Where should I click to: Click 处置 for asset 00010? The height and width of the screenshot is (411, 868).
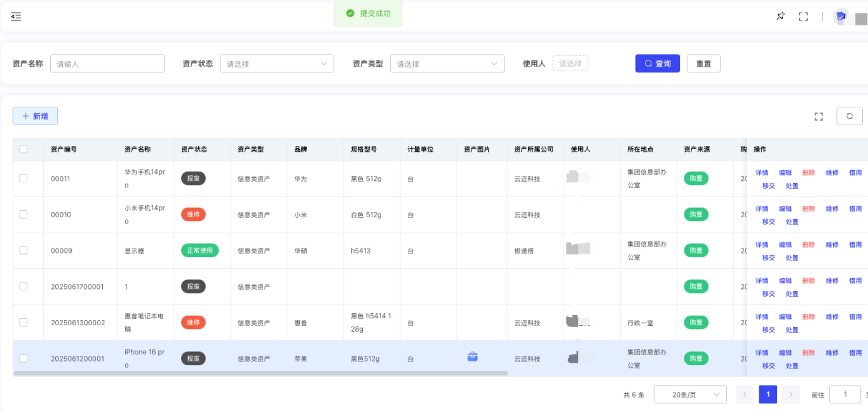(x=792, y=222)
